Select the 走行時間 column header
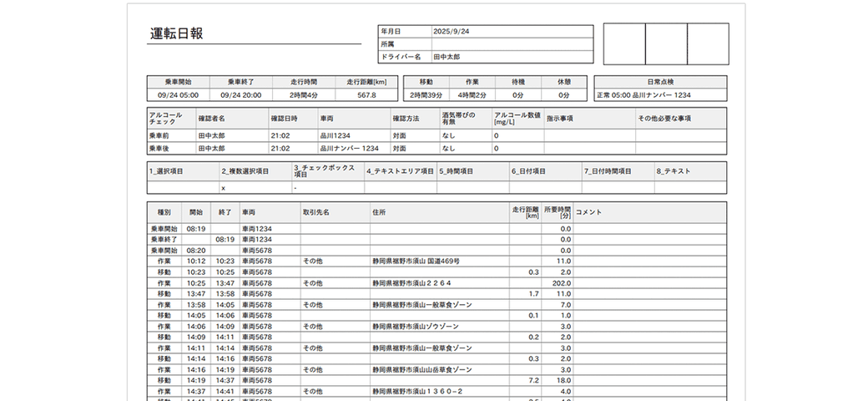 [303, 82]
